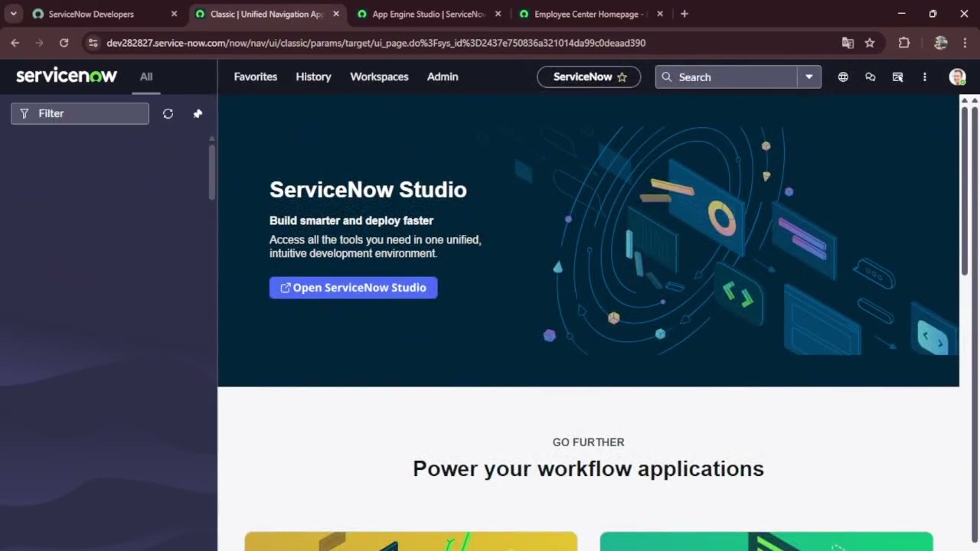This screenshot has width=980, height=551.
Task: Open the All menu
Action: [146, 77]
